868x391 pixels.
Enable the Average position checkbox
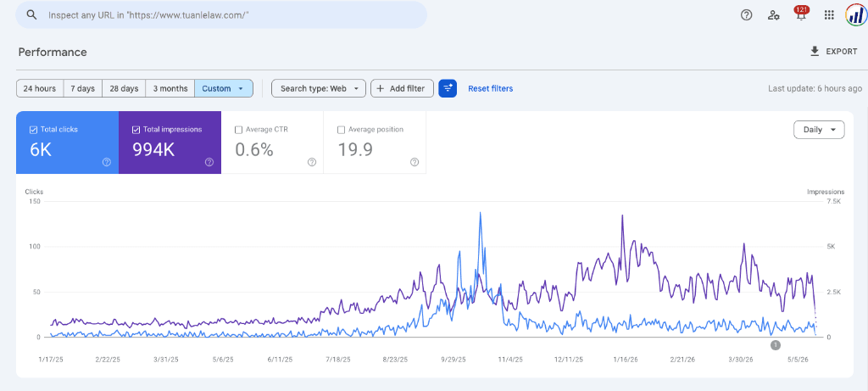coord(341,130)
